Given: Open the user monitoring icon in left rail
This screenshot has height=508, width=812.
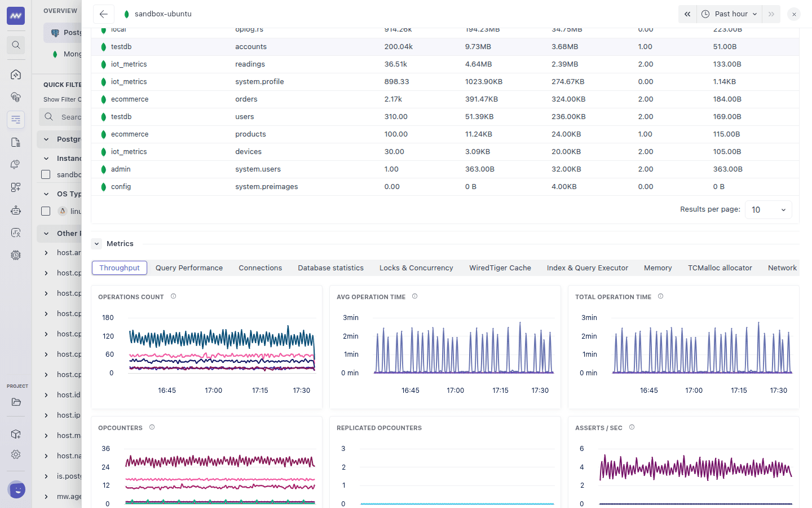Looking at the screenshot, I should tap(16, 233).
